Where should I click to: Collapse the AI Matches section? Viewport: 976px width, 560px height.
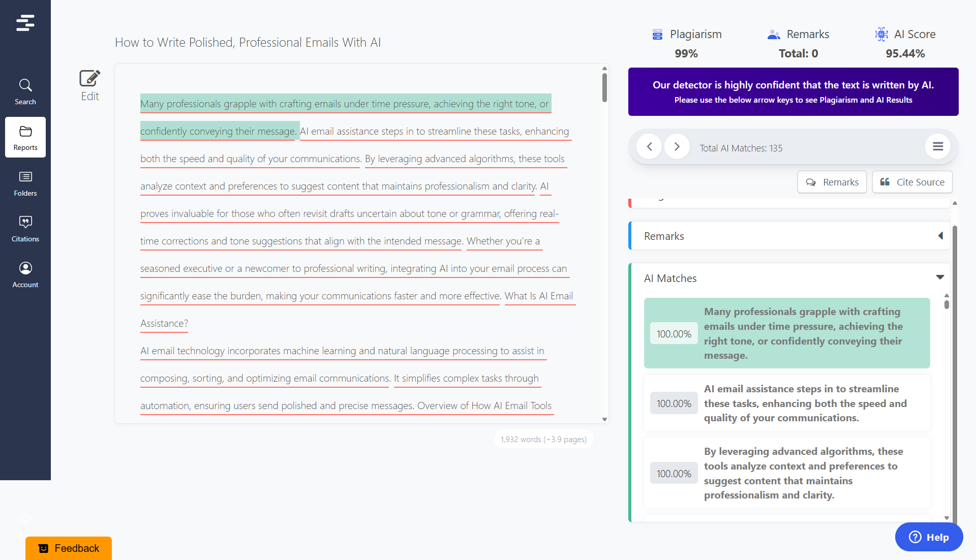[940, 277]
